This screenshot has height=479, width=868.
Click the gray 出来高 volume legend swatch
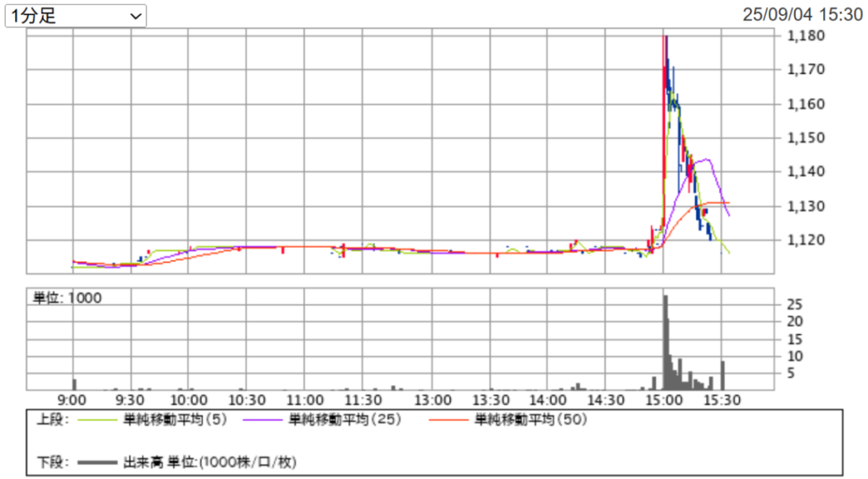97,462
